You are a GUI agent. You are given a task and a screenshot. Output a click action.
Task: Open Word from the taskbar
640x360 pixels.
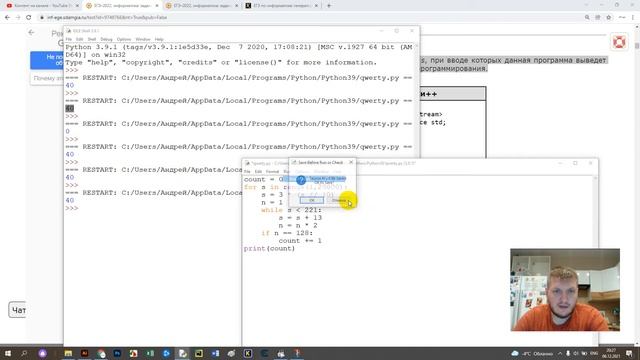tap(215, 353)
